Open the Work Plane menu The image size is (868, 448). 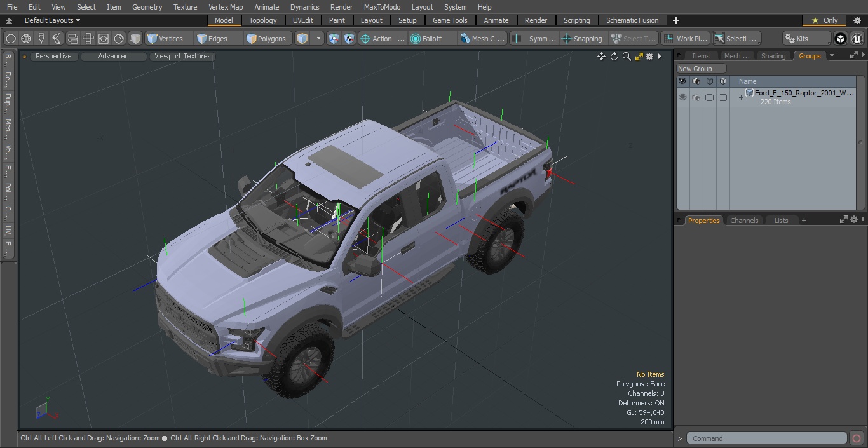[684, 39]
